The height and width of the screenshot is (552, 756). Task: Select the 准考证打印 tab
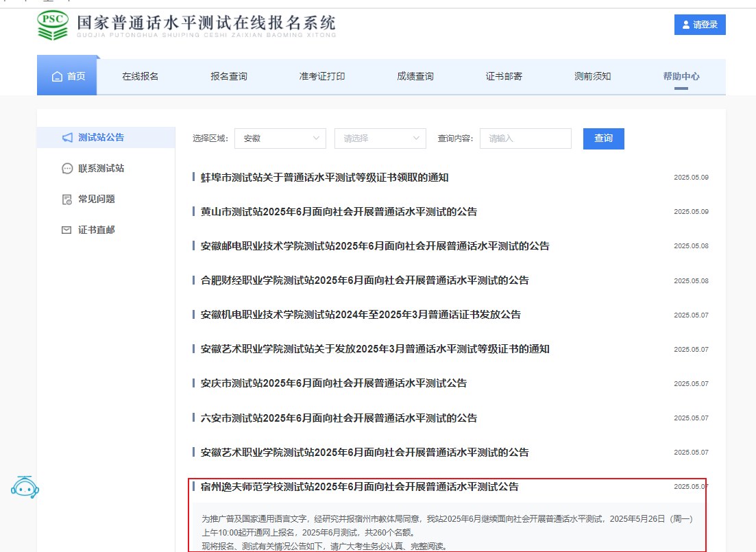point(322,76)
